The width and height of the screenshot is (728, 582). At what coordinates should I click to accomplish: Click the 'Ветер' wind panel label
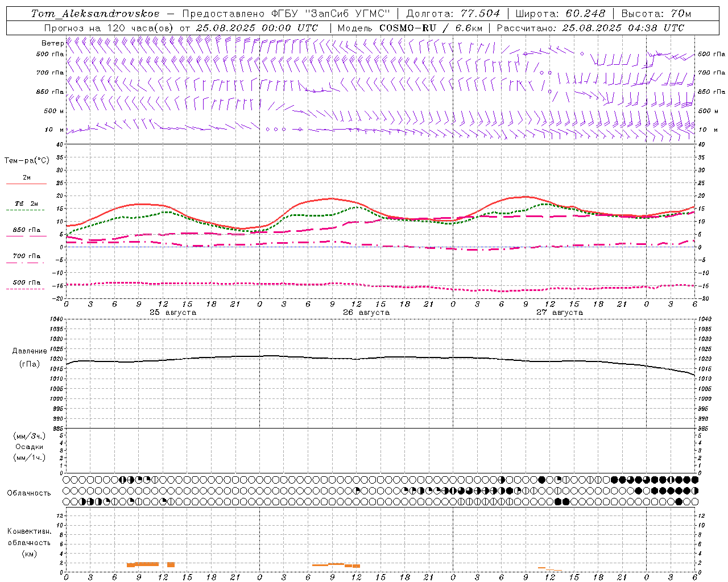pyautogui.click(x=52, y=43)
